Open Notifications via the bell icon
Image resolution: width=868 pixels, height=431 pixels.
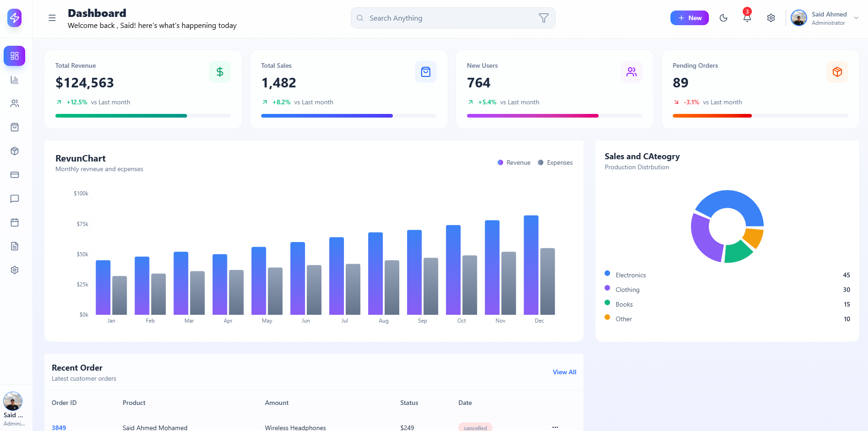tap(747, 18)
